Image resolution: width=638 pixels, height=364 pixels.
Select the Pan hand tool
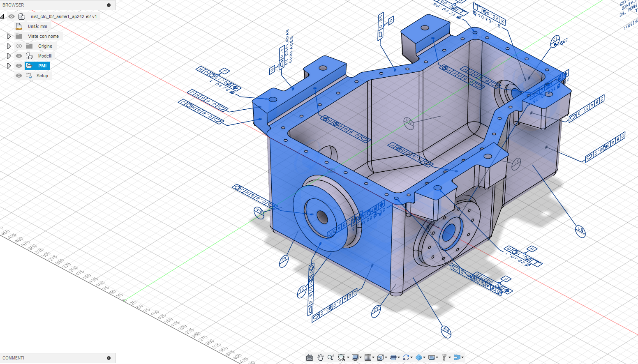[320, 357]
